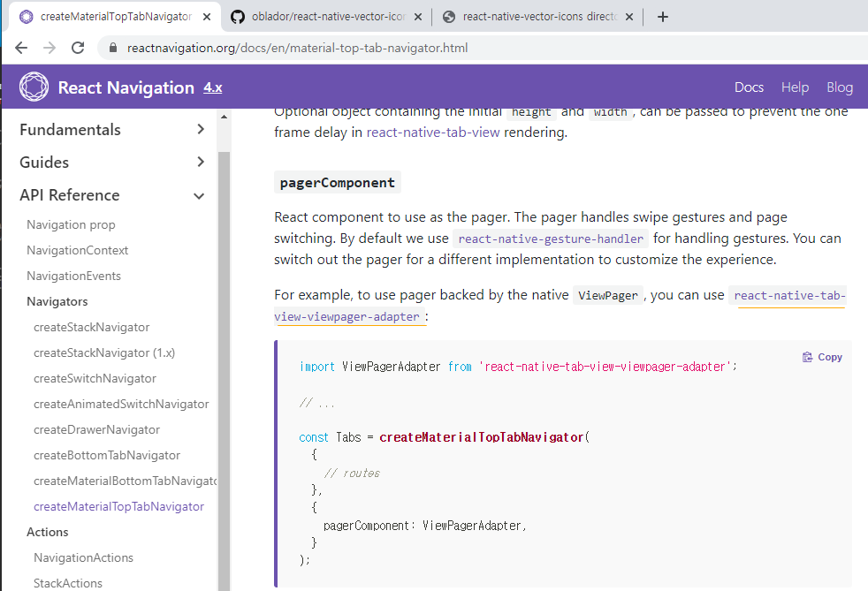The image size is (868, 591).
Task: Collapse the API Reference section chevron
Action: (x=199, y=196)
